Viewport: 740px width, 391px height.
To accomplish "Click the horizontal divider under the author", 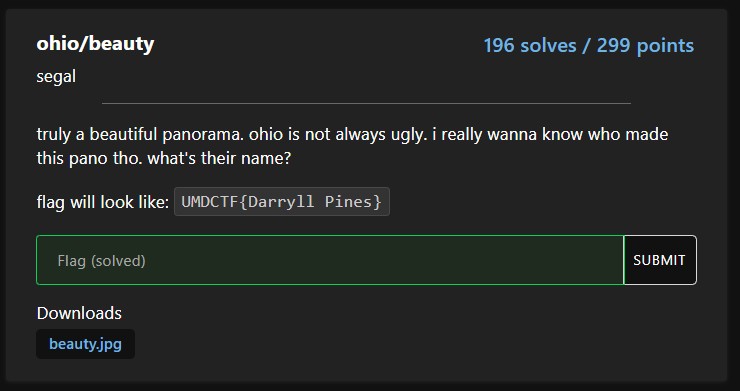I will (366, 103).
